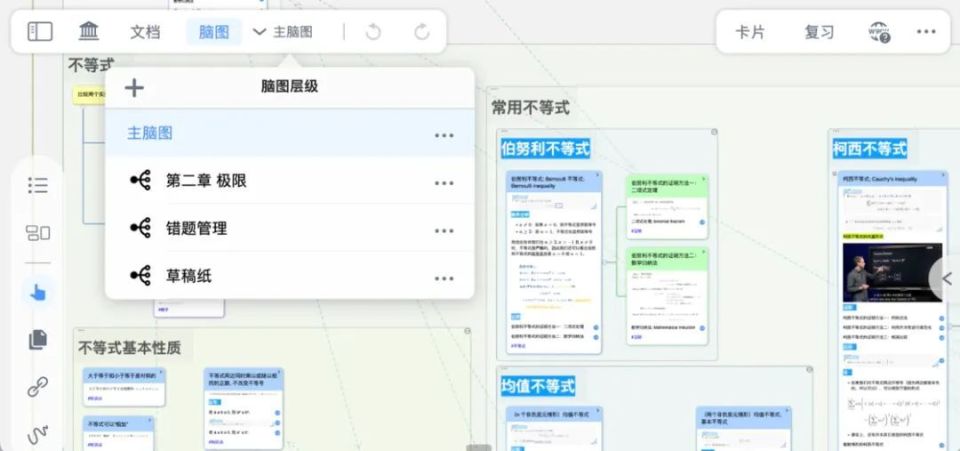960x451 pixels.
Task: Open the 复习 review mode
Action: [819, 32]
